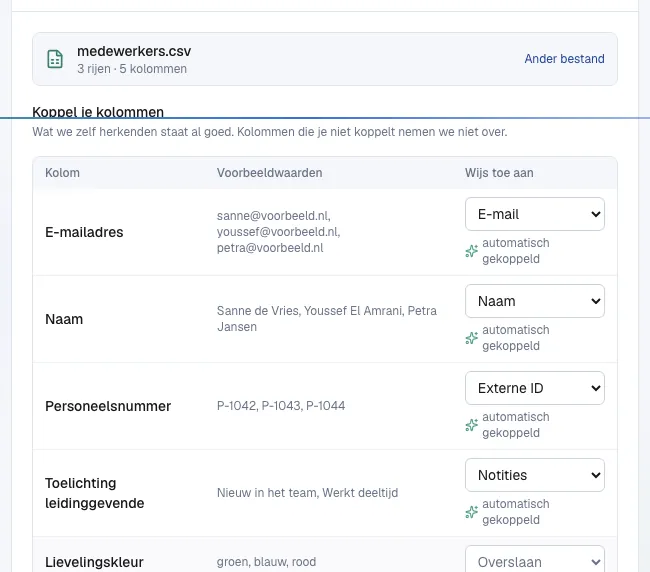
Task: Click 'automatisch gekoppeld' under Externe ID dropdown
Action: coord(516,425)
